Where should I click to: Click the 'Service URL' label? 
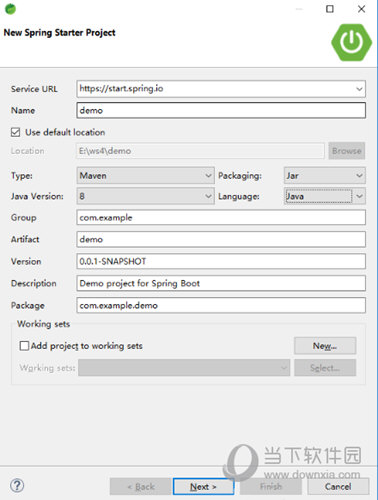[34, 89]
